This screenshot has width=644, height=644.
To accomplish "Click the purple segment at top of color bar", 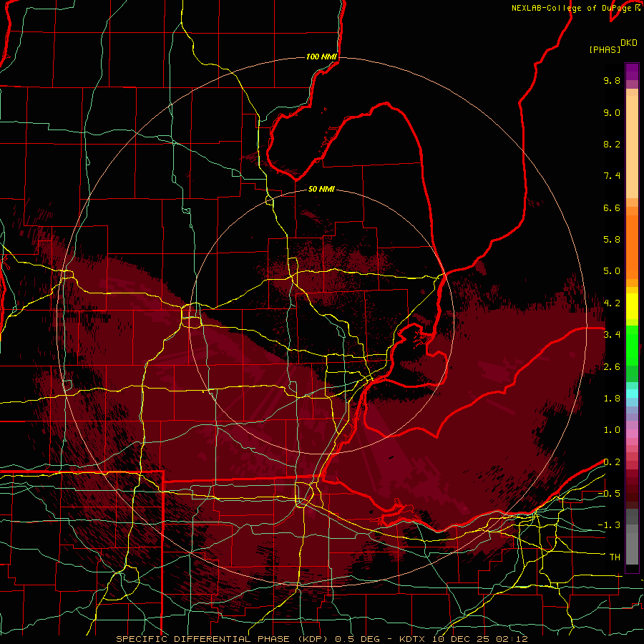I will [632, 72].
